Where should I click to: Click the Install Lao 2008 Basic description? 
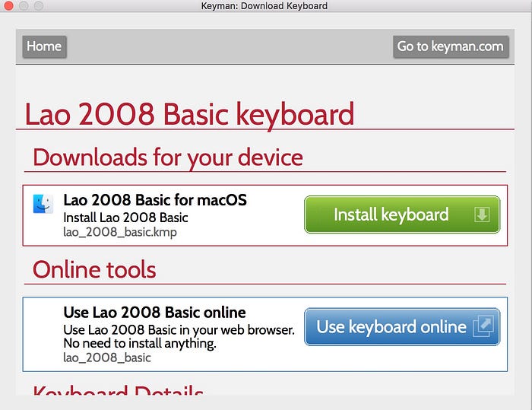click(x=126, y=218)
